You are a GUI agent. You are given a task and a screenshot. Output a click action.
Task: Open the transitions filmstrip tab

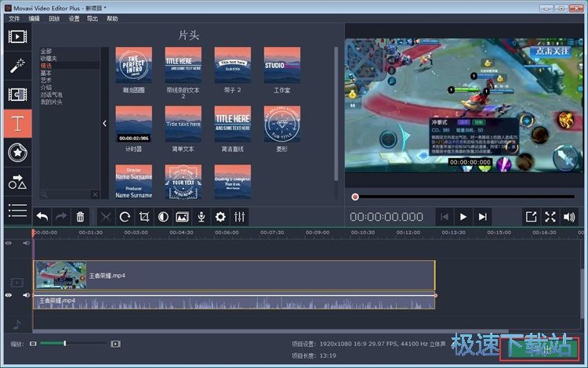point(17,94)
